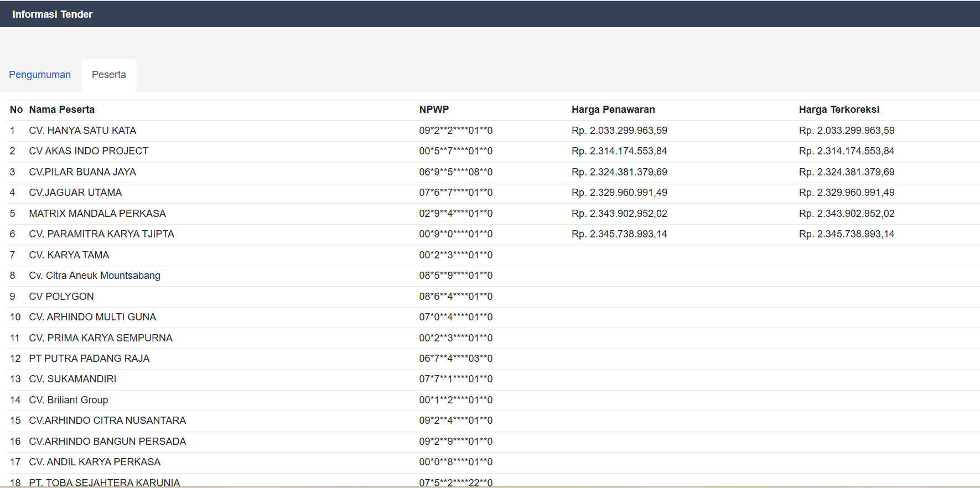
Task: Click NPWP value 07*0**4****01**0
Action: 456,317
